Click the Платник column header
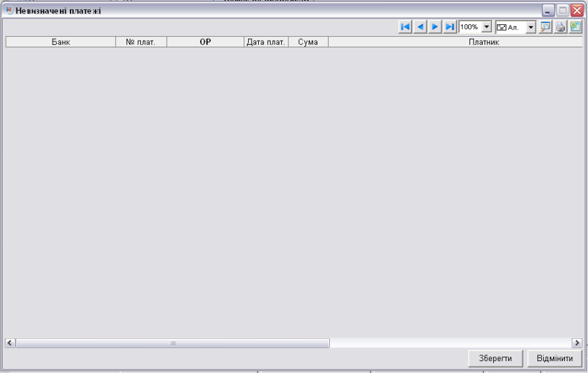This screenshot has width=588, height=373. [x=454, y=42]
